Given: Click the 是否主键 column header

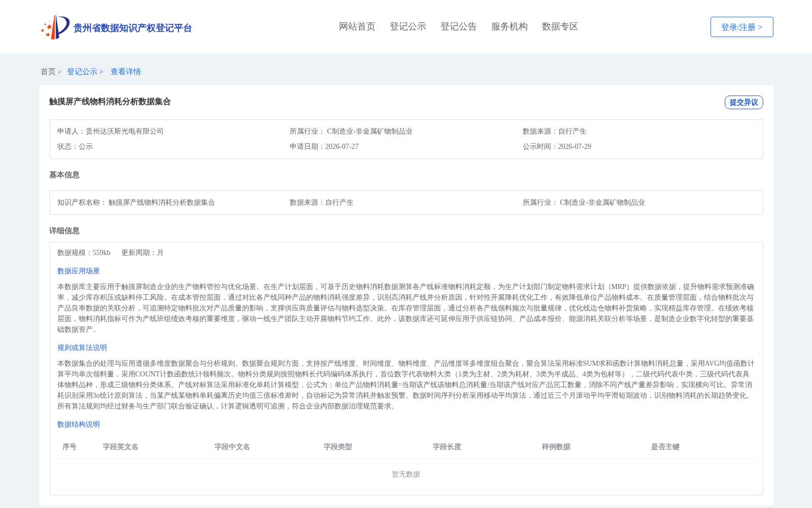Looking at the screenshot, I should pyautogui.click(x=665, y=447).
